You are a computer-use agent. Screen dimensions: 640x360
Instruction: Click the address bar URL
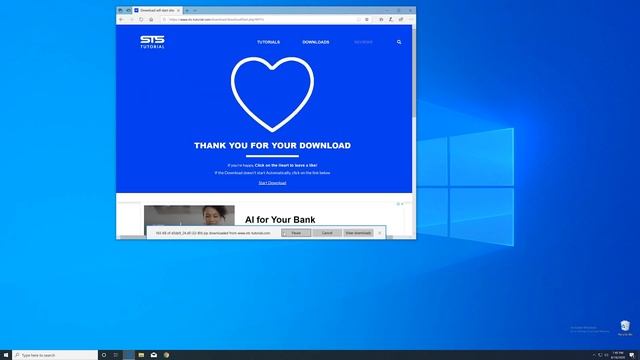pyautogui.click(x=216, y=19)
